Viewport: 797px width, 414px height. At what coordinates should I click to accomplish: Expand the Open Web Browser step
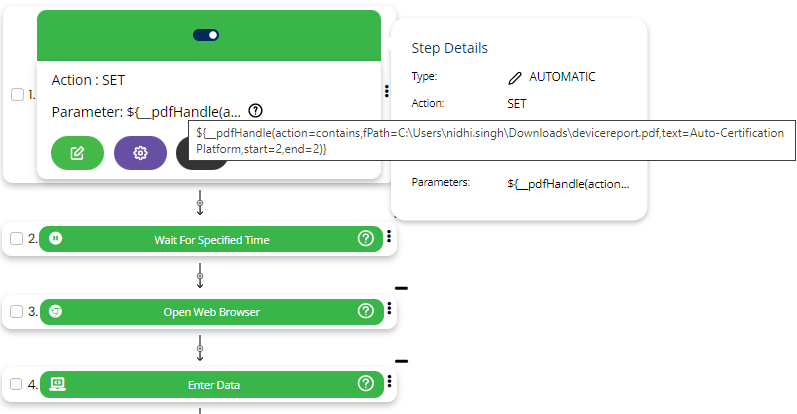coord(211,311)
